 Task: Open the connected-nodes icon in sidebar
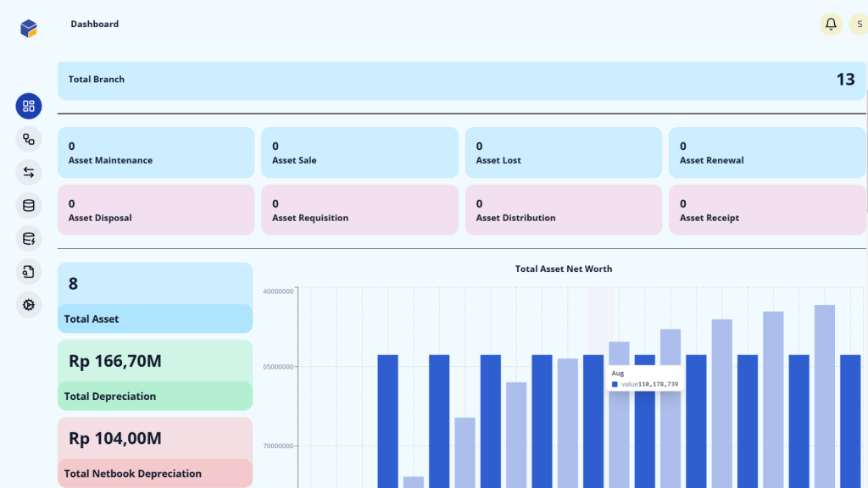pos(29,139)
